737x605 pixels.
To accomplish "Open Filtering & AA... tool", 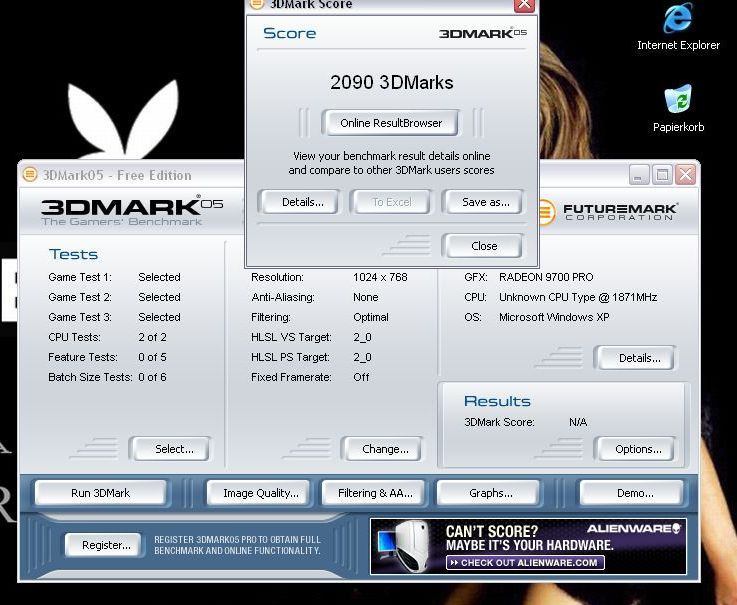I will click(x=374, y=493).
